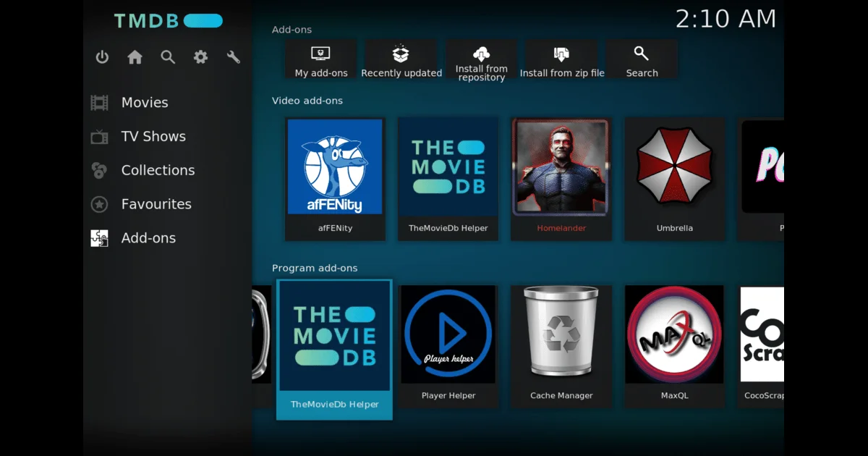Click the wrench tools icon
The image size is (868, 456).
234,57
